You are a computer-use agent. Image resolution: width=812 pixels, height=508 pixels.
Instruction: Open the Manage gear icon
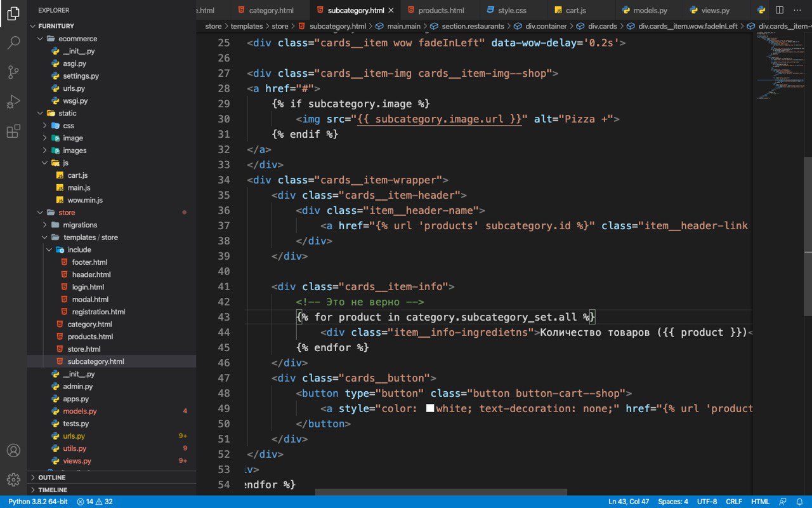point(13,479)
